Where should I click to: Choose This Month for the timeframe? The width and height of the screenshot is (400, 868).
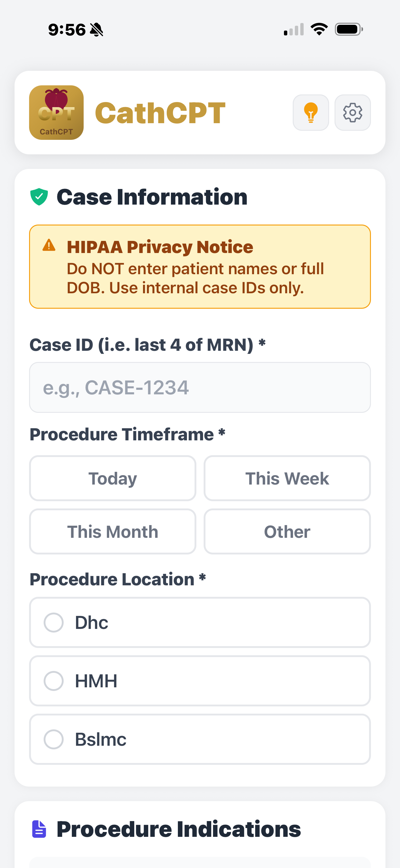113,531
